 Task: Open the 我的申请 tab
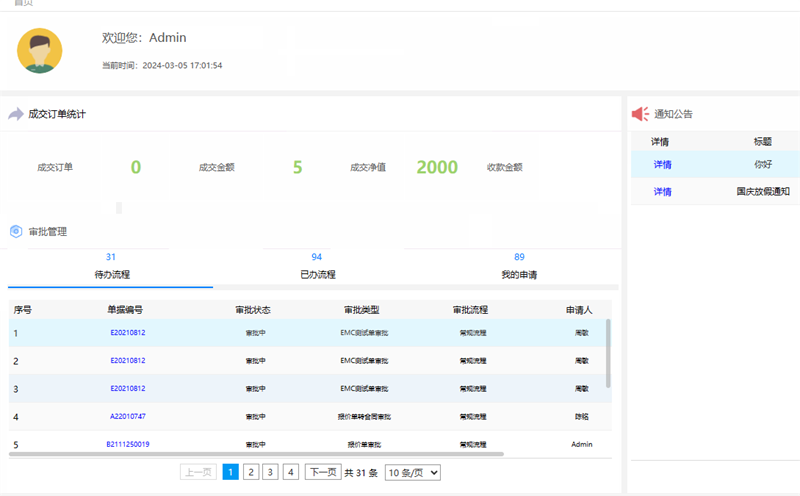pyautogui.click(x=519, y=273)
